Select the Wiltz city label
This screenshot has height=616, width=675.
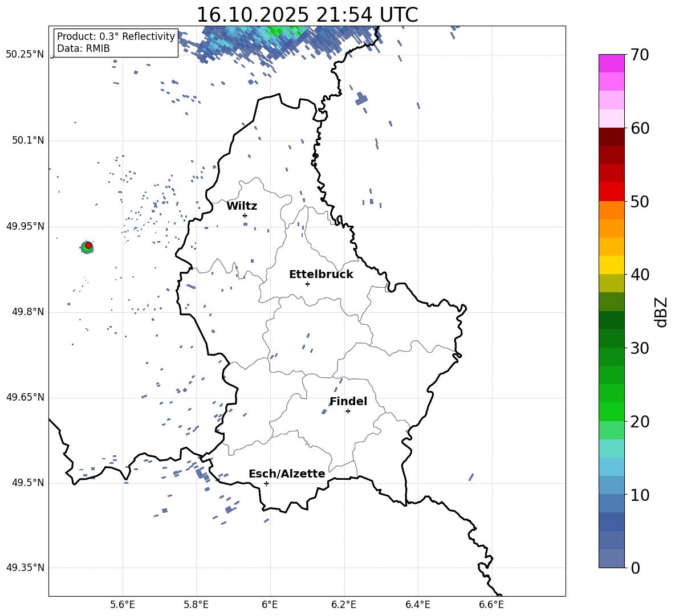[242, 206]
